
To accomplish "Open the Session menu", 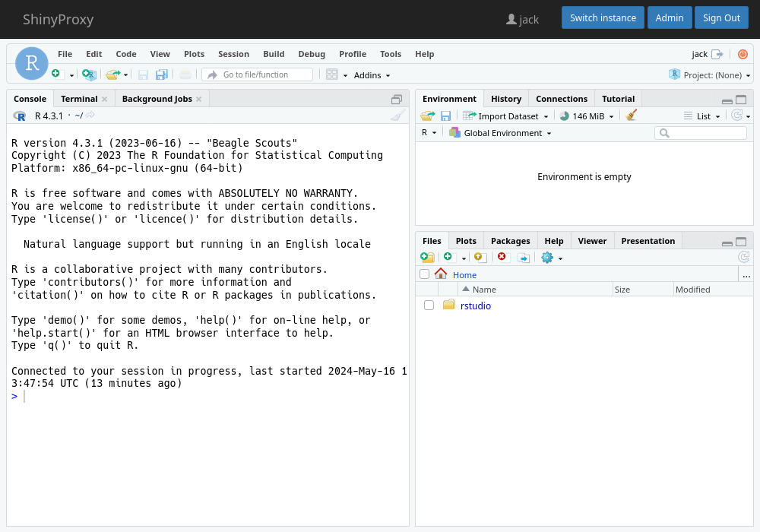I will point(233,54).
